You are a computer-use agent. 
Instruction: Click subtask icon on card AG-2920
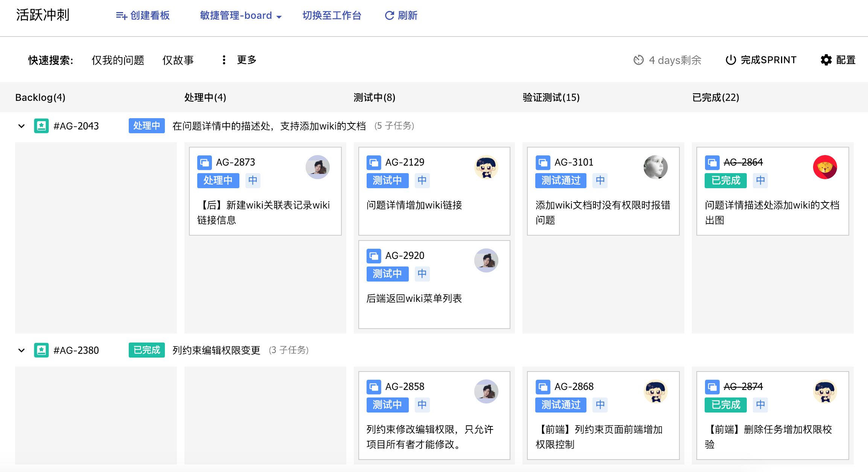click(x=374, y=256)
